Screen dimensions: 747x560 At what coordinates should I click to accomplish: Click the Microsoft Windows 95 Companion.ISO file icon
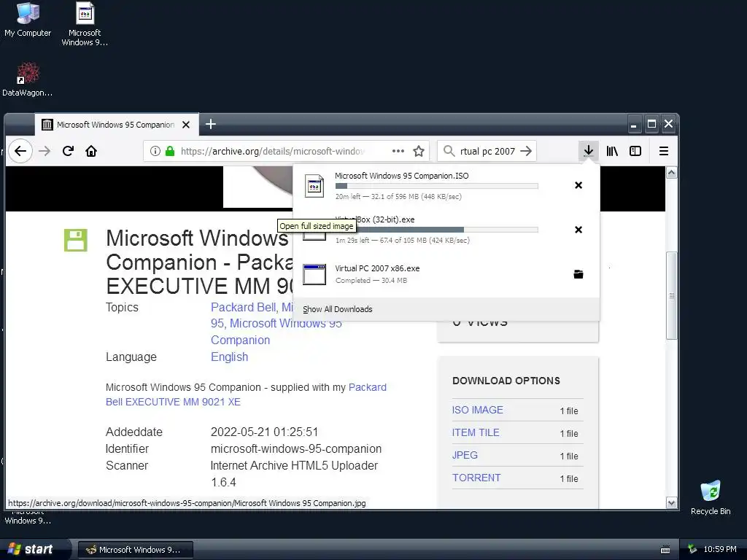(x=314, y=186)
